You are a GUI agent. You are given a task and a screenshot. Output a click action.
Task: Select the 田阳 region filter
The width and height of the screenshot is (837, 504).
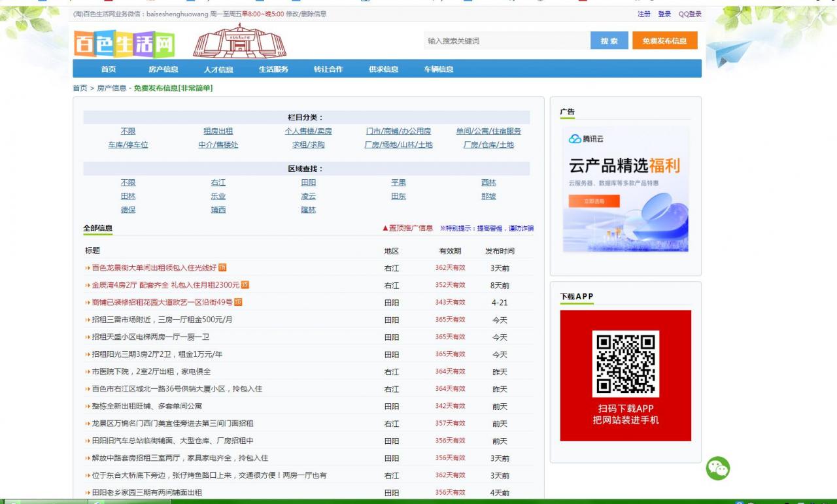[308, 182]
